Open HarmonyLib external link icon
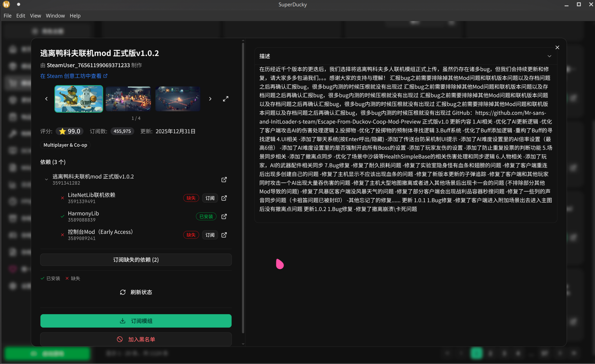The width and height of the screenshot is (595, 364). pos(224,216)
